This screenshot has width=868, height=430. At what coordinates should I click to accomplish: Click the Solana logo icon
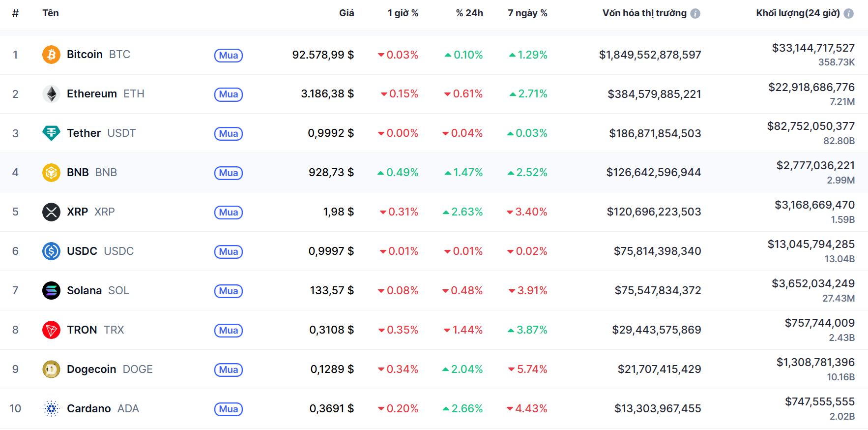51,291
